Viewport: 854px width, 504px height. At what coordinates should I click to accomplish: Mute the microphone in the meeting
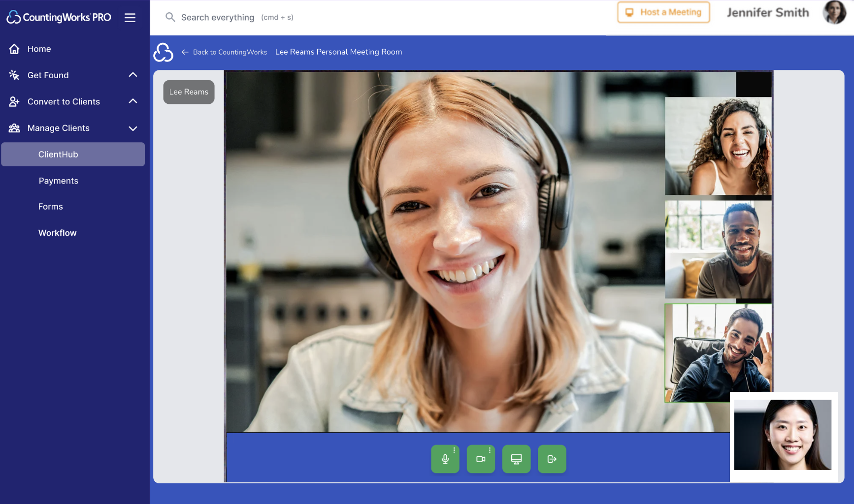[x=445, y=459]
